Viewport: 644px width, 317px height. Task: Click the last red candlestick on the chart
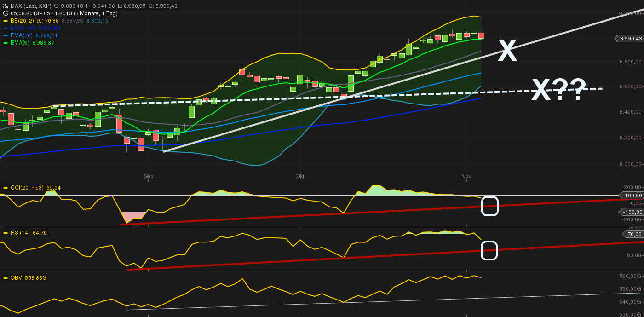point(481,36)
